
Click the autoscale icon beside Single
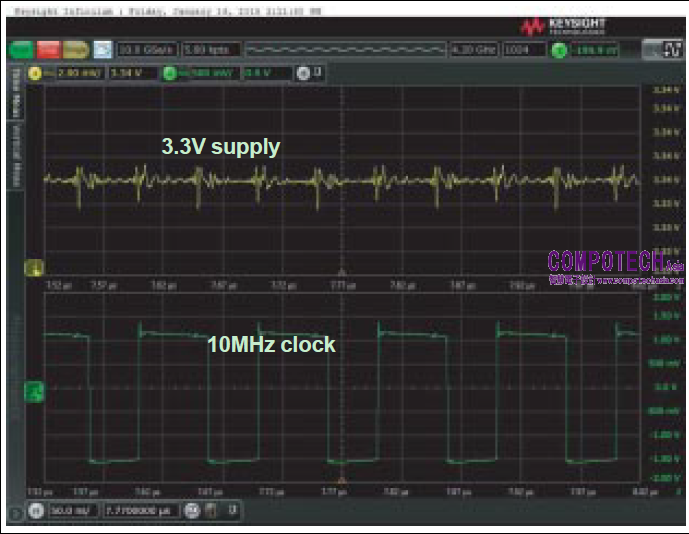(x=103, y=49)
